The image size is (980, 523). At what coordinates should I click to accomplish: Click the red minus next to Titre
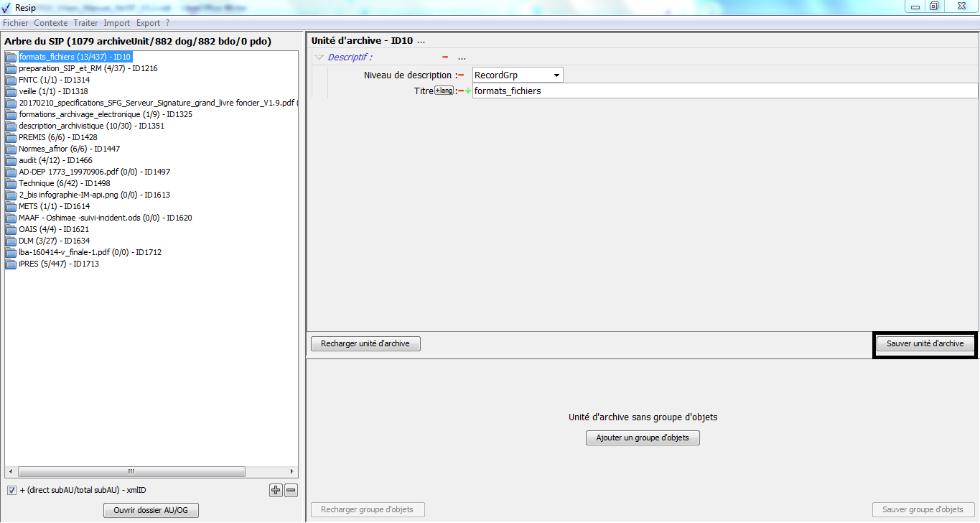point(461,91)
